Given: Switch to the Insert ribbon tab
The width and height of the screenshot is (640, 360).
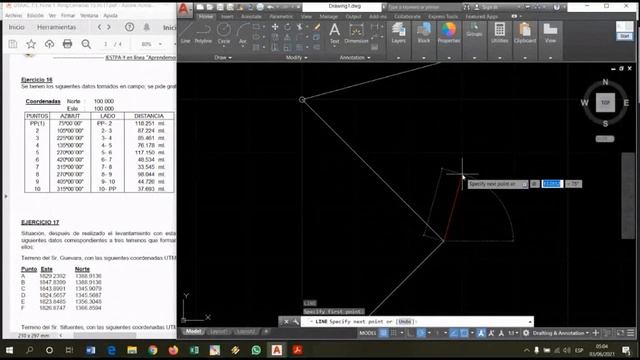Looking at the screenshot, I should (227, 17).
